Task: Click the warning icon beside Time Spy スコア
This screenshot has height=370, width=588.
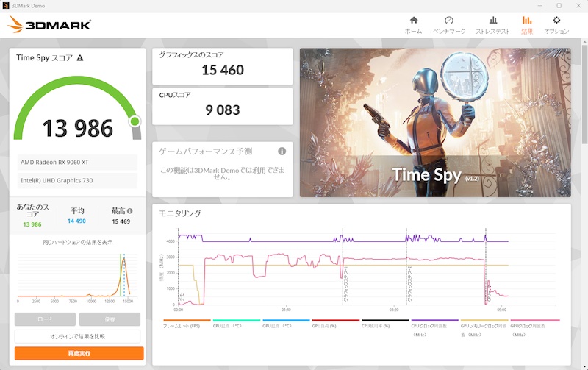Action: (x=80, y=58)
